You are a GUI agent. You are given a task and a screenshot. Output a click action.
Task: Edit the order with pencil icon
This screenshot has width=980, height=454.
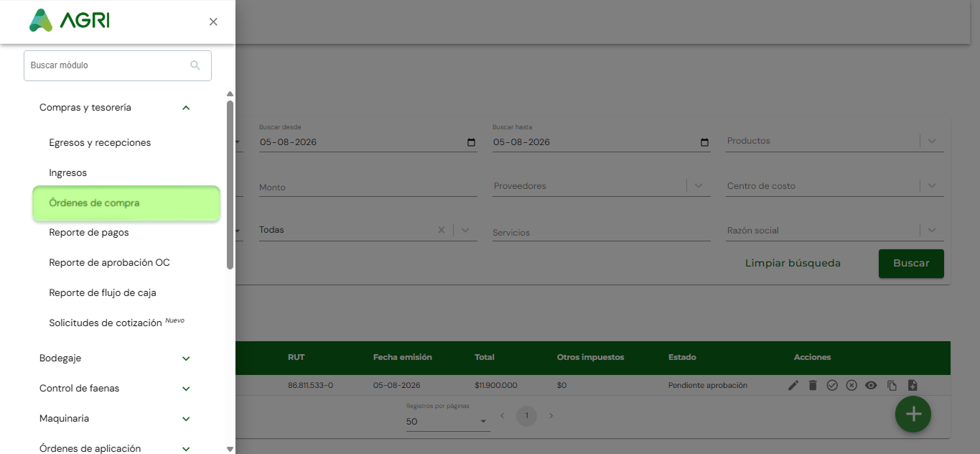point(793,386)
